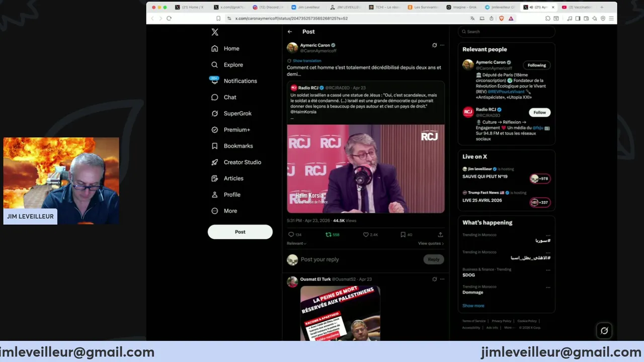This screenshot has height=362, width=644.
Task: Open Premium+ in the sidebar
Action: click(231, 130)
